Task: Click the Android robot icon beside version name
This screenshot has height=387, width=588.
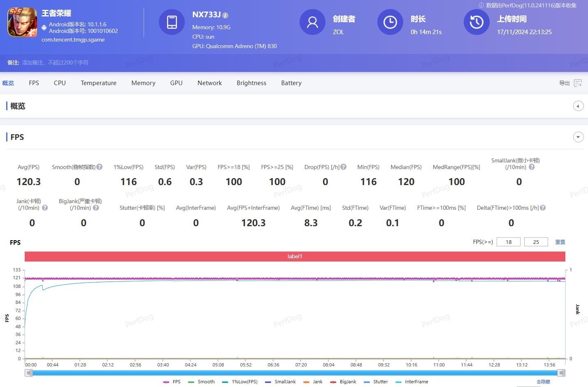Action: point(44,28)
